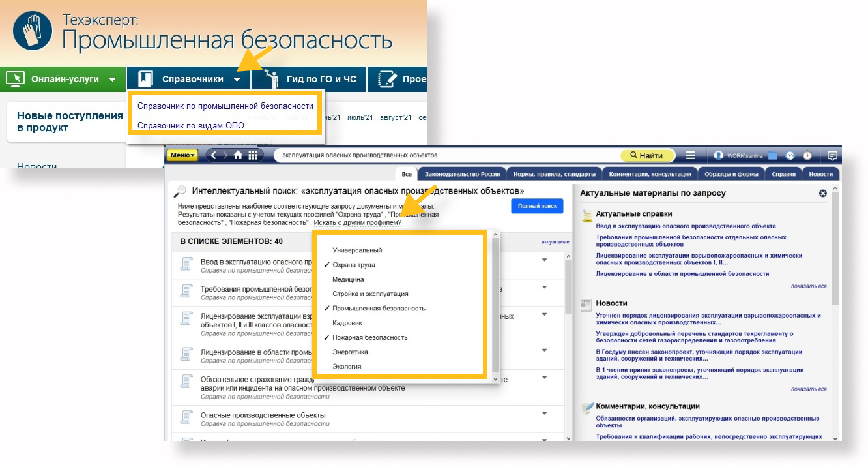The width and height of the screenshot is (868, 467).
Task: Open the hamburger menu next to Найти
Action: [x=691, y=155]
